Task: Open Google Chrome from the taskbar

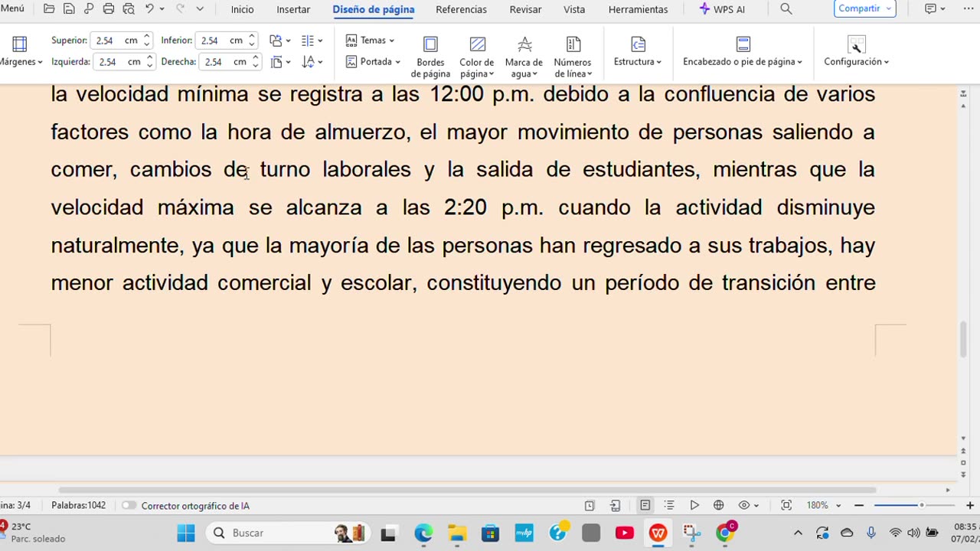Action: pos(725,533)
